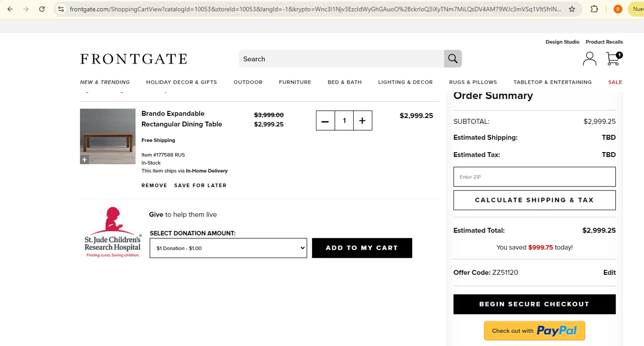Click the magnifying glass search button
Screen dimensions: 644x346
pos(453,59)
